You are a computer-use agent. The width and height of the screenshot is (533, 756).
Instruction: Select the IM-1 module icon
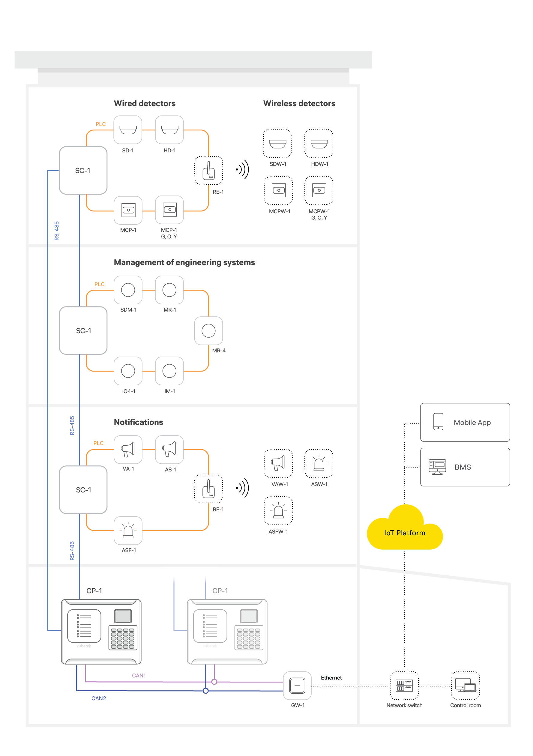click(x=169, y=371)
